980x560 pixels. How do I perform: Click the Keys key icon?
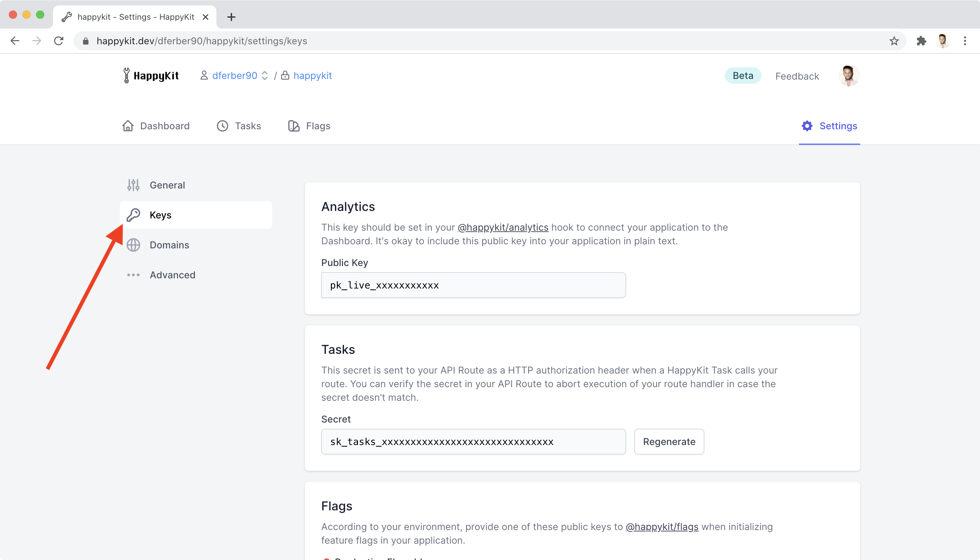coord(133,215)
